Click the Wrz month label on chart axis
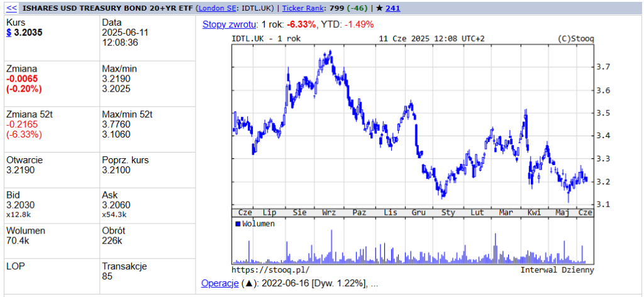644x297 pixels. coord(329,212)
